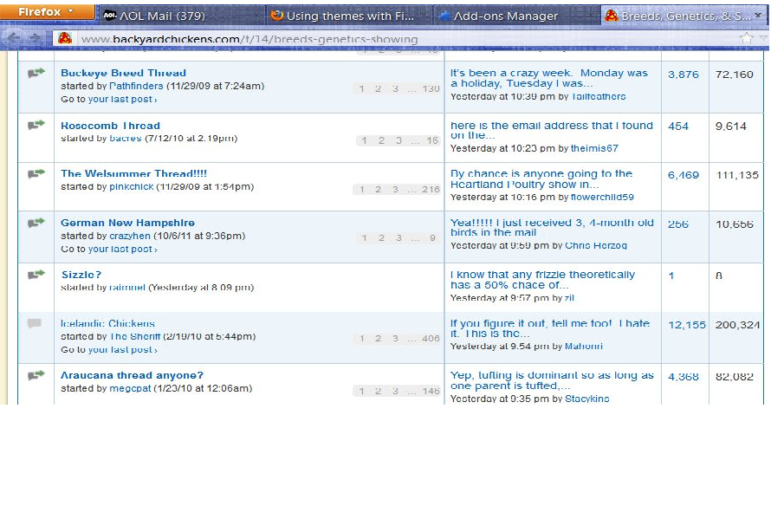Open user profile link for Pathfinders

pos(137,86)
